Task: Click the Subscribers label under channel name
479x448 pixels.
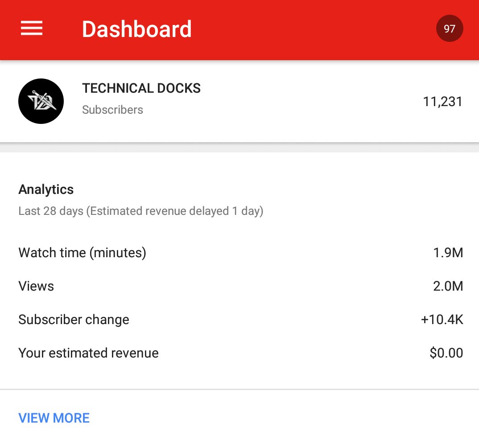Action: point(112,110)
